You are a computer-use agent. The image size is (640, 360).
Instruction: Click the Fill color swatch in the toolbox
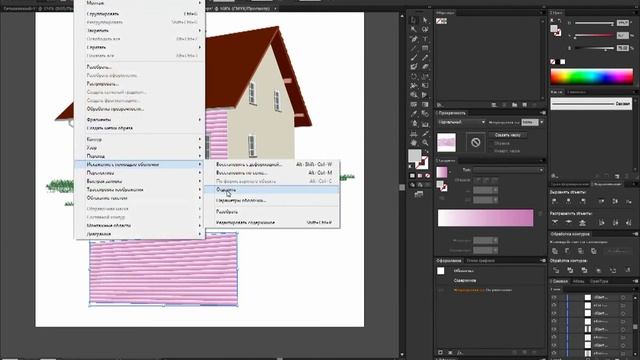414,156
